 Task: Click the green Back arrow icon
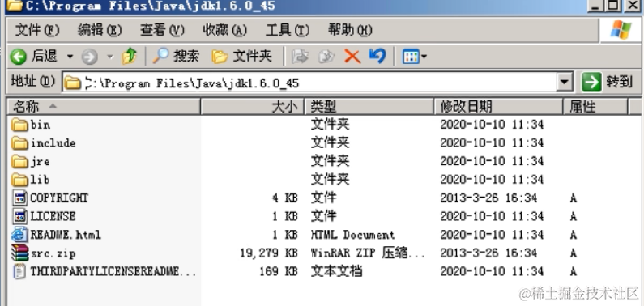click(x=19, y=57)
